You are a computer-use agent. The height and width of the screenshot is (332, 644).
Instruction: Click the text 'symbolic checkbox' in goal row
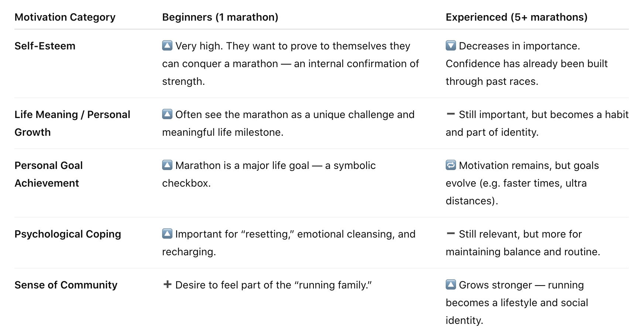click(269, 174)
